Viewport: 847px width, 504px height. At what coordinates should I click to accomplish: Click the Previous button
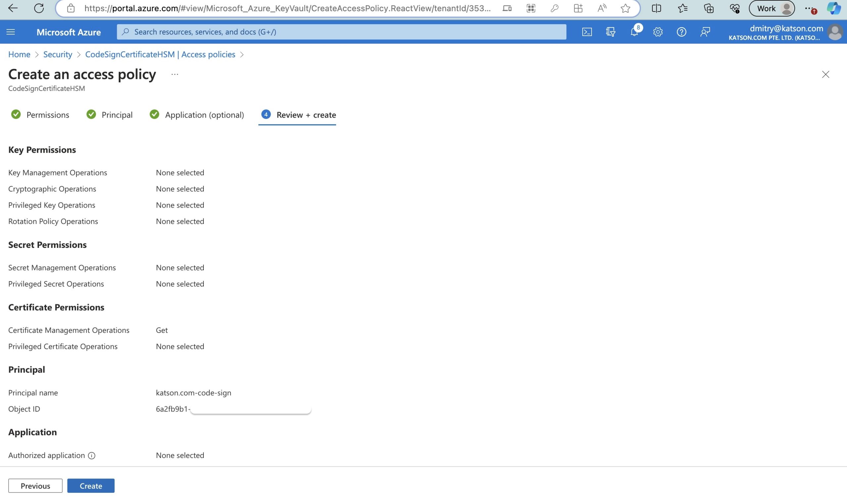(35, 486)
